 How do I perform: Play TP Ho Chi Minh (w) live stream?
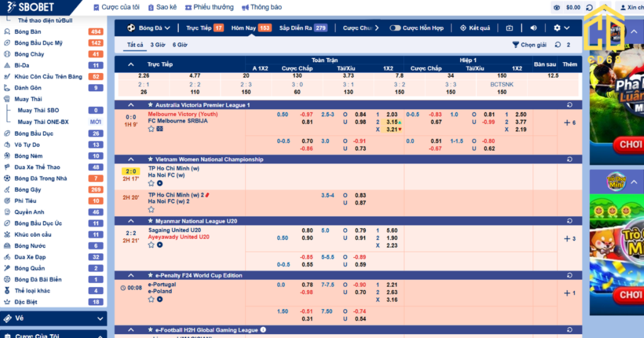pyautogui.click(x=160, y=183)
